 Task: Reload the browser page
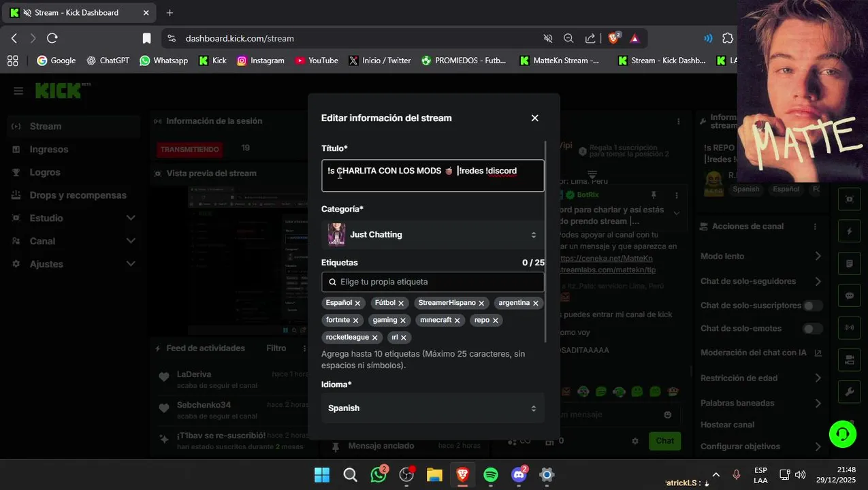52,38
